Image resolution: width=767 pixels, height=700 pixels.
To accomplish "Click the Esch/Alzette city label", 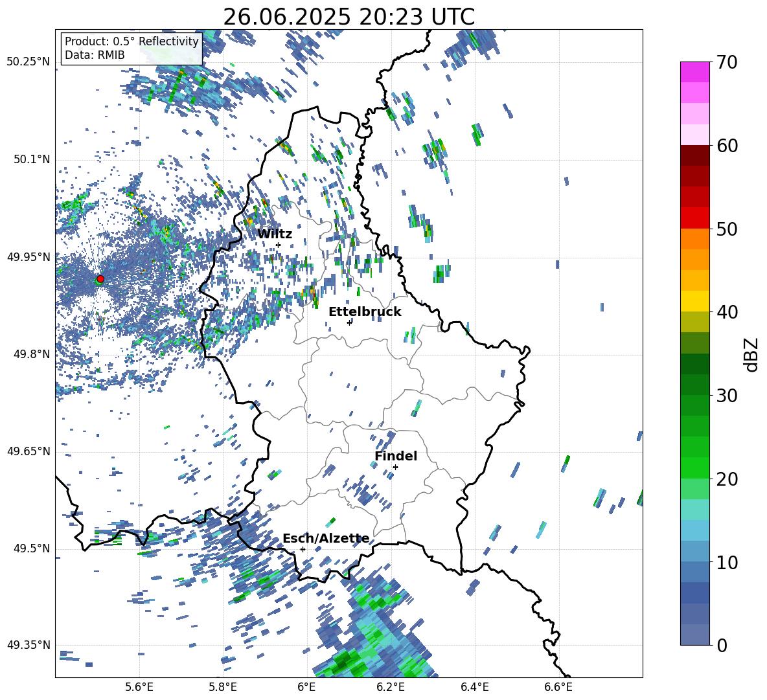I will pos(326,539).
